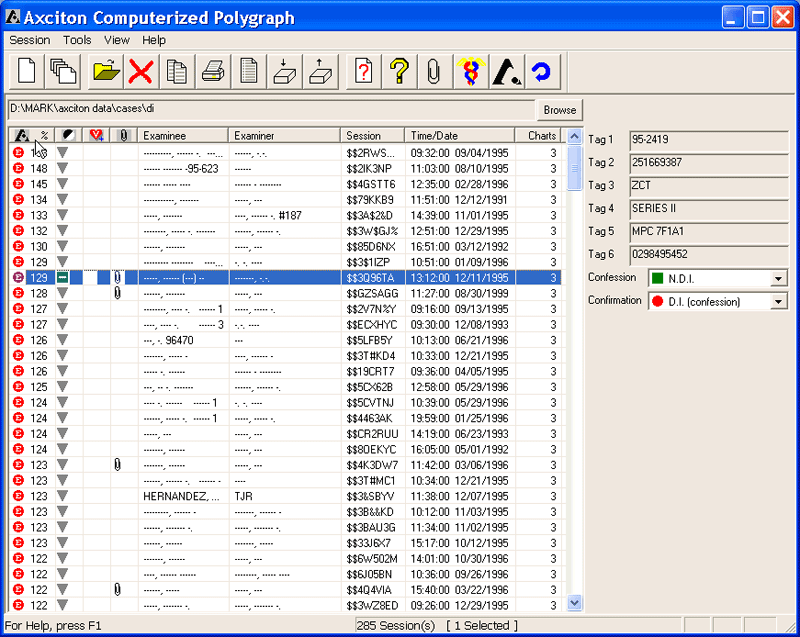Sort by the heart icon column header

click(96, 135)
